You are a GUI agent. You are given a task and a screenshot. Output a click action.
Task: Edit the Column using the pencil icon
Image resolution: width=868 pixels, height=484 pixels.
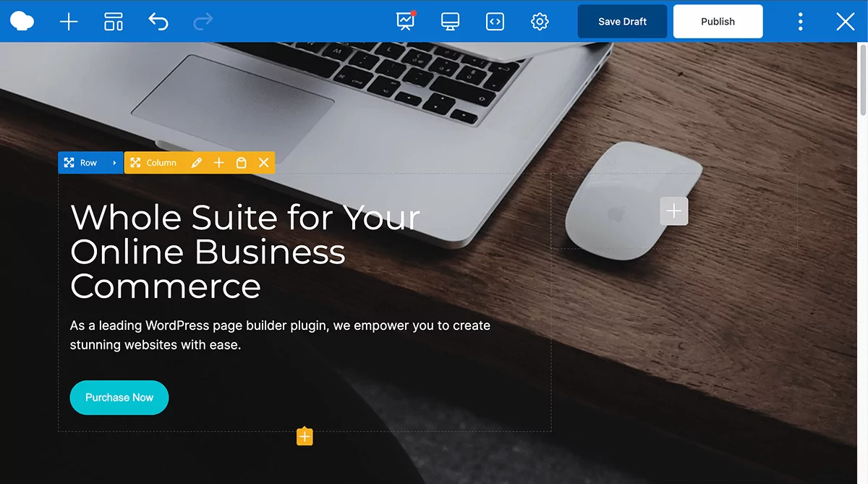click(196, 162)
